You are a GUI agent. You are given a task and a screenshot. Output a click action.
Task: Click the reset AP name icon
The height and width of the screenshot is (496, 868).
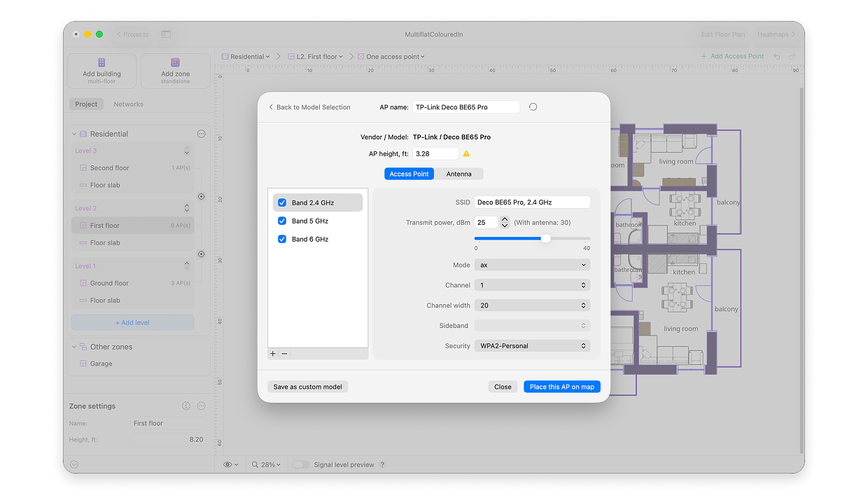(x=533, y=107)
